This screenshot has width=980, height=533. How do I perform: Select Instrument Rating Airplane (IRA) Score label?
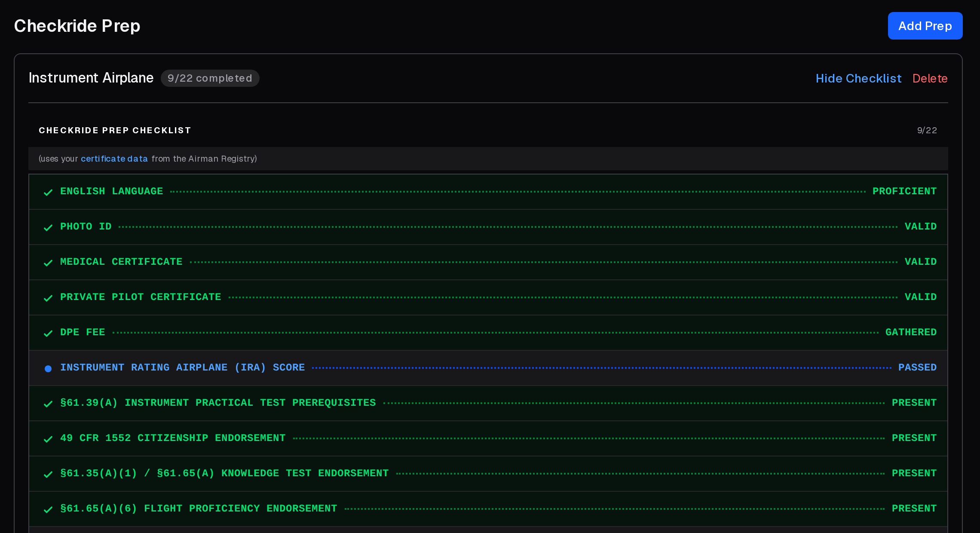pyautogui.click(x=182, y=368)
